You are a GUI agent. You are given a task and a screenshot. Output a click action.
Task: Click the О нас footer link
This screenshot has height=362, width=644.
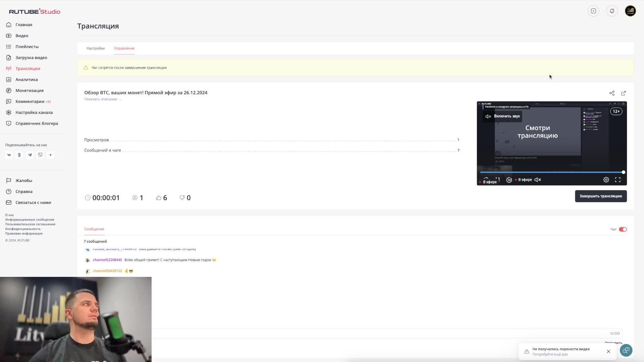[9, 215]
